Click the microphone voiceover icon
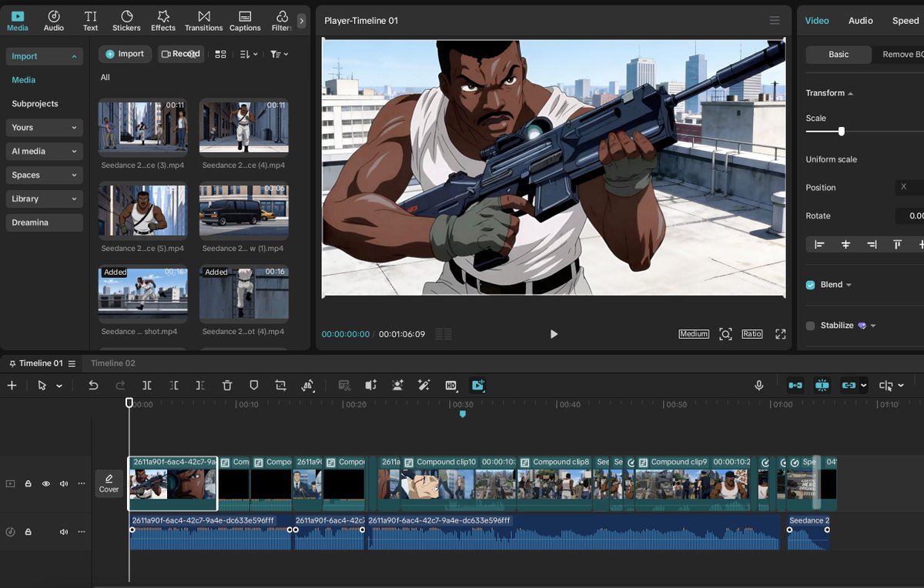This screenshot has width=924, height=588. click(x=759, y=386)
